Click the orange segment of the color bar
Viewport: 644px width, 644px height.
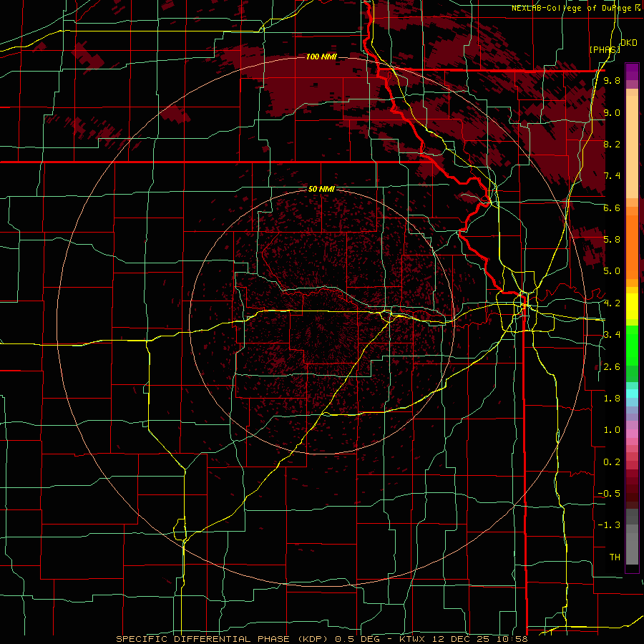[632, 246]
